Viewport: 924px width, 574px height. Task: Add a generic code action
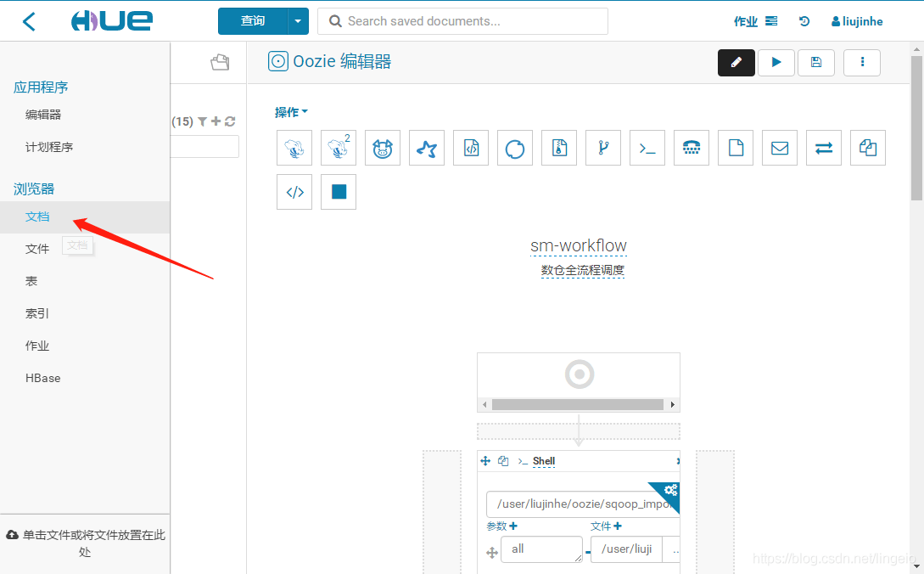[294, 192]
